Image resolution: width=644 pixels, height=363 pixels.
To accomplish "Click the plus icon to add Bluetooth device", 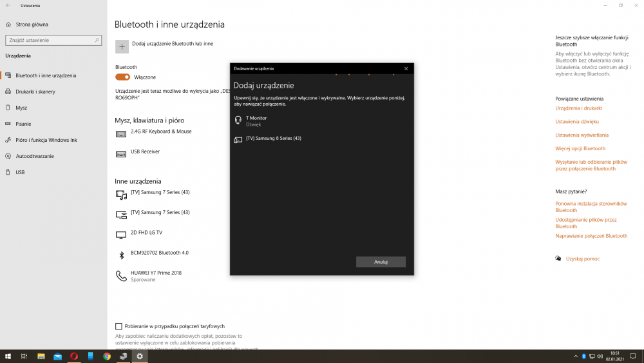I will tap(122, 46).
